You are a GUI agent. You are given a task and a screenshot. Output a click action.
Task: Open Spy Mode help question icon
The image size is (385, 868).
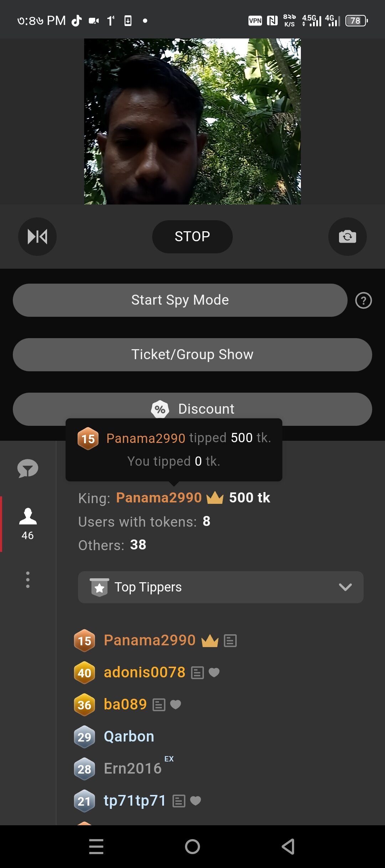tap(363, 300)
